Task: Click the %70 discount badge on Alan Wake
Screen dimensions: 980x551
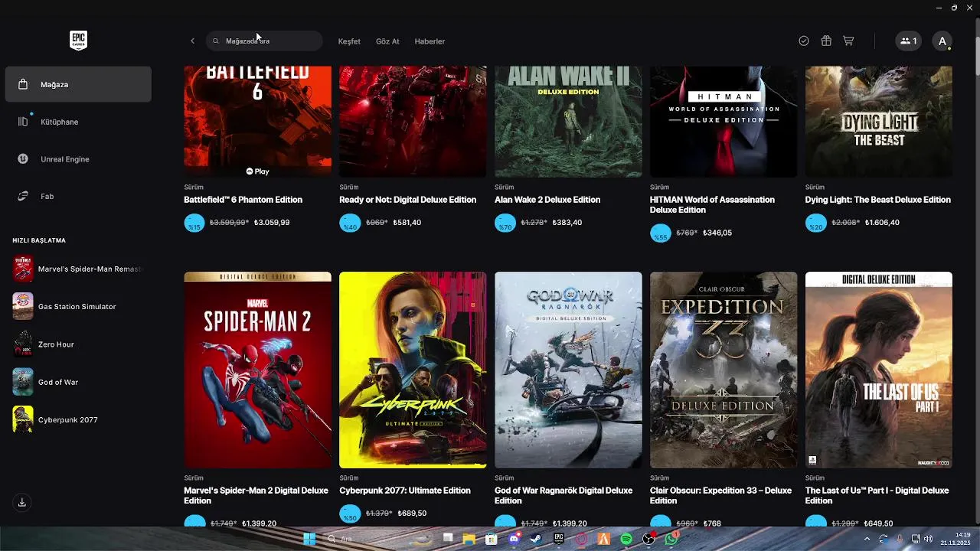Action: pos(505,223)
